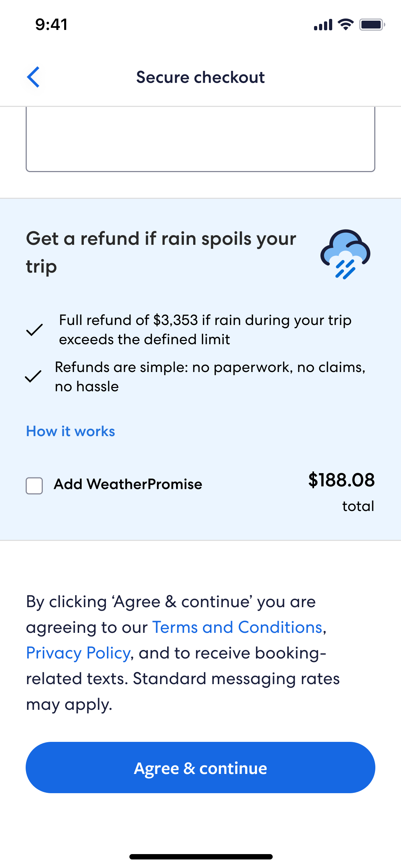Tap the home indicator bar
Screen dimensions: 401x868
(201, 857)
